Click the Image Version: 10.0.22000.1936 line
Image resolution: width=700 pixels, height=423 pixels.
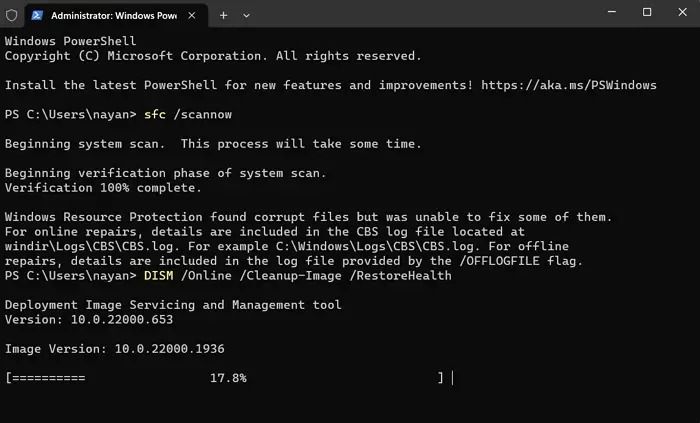(115, 348)
